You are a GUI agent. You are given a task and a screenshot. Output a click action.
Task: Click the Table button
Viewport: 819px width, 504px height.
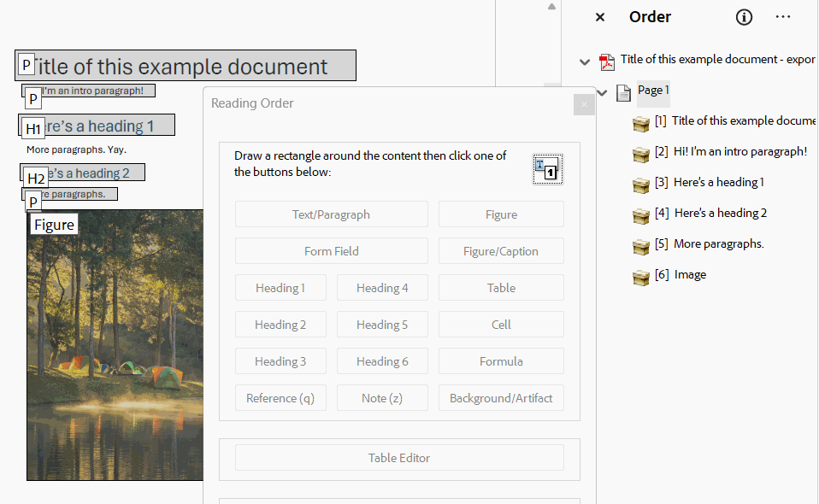click(501, 288)
